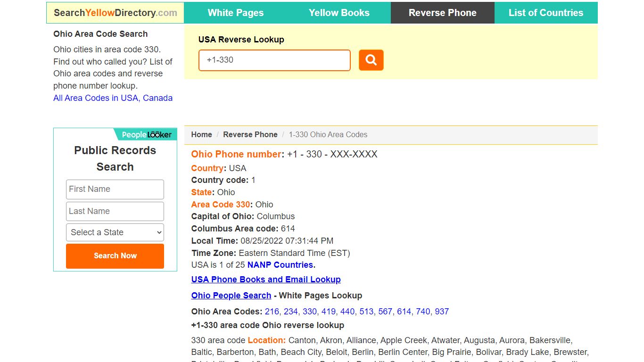Go to Reverse Phone breadcrumb
644x362 pixels.
(250, 134)
